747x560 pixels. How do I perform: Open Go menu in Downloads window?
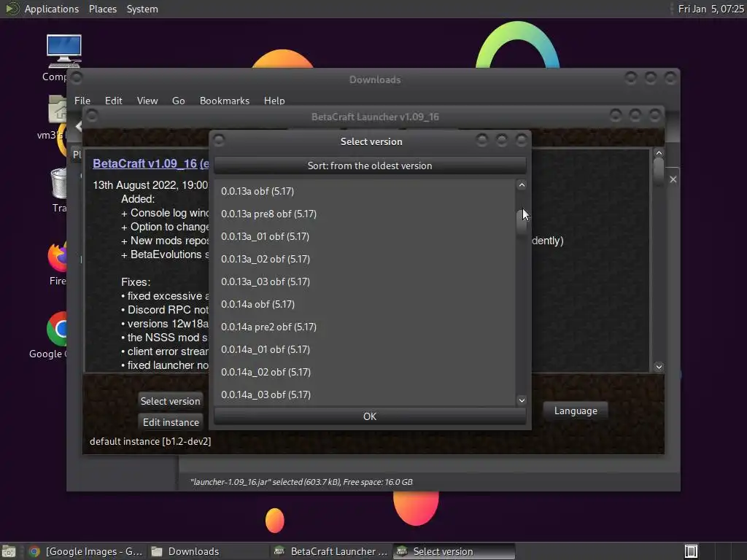click(178, 101)
